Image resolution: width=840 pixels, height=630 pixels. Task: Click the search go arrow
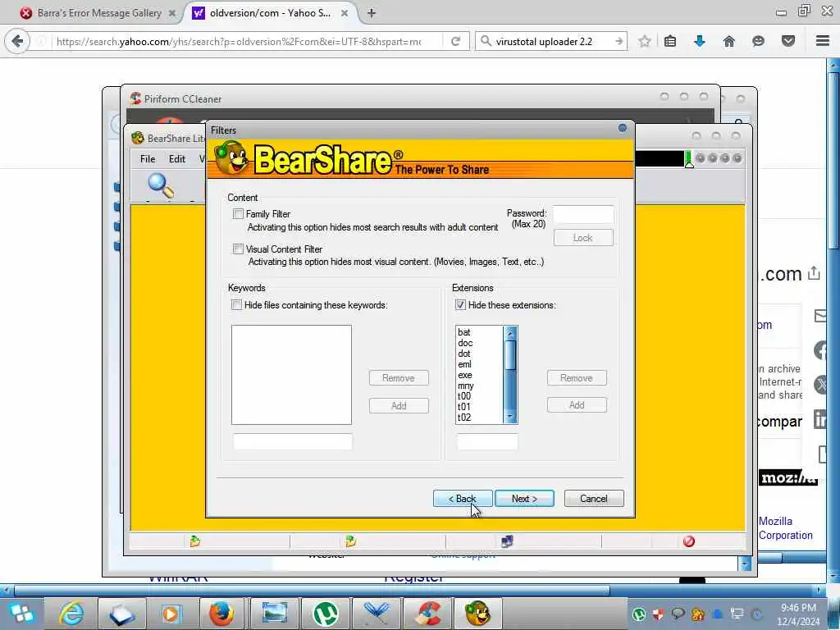[x=619, y=41]
